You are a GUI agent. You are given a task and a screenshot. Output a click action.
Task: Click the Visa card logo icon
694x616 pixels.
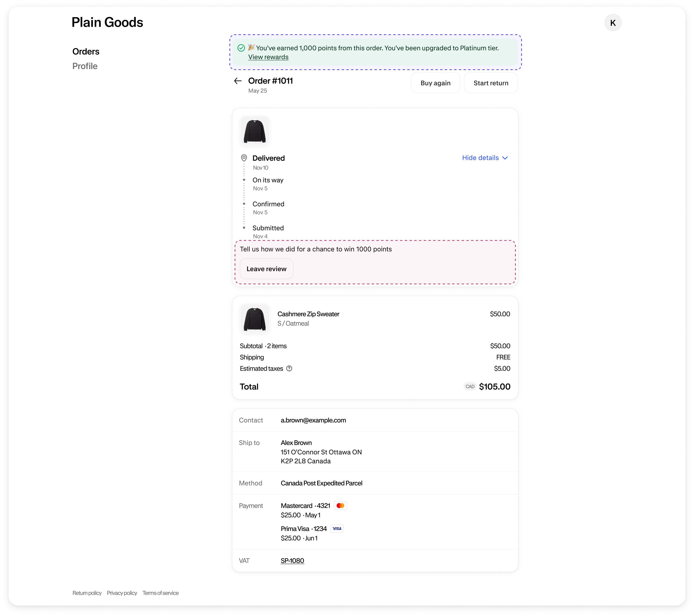[337, 528]
